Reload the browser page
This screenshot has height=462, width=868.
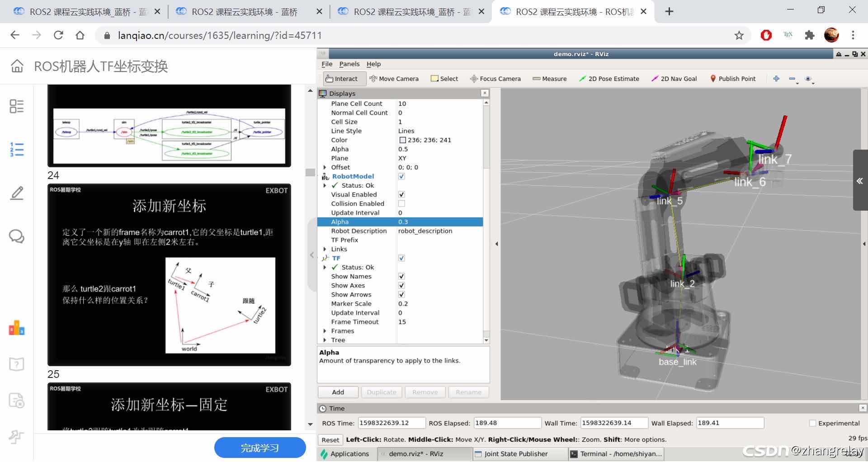[58, 35]
